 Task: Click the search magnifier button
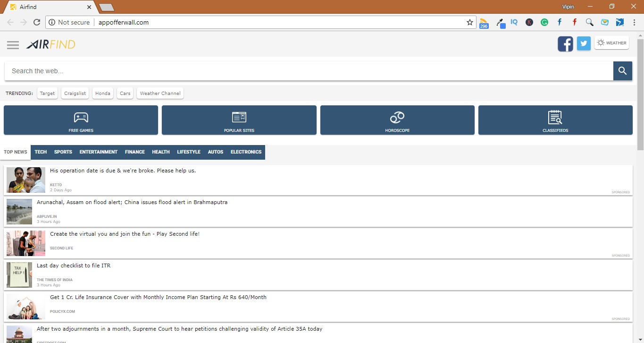tap(622, 70)
